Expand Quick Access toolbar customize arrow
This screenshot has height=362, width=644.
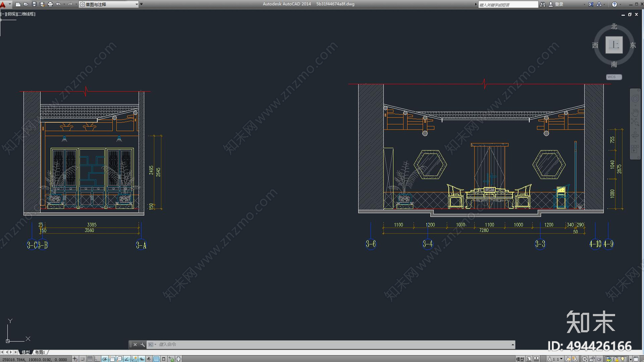(141, 4)
